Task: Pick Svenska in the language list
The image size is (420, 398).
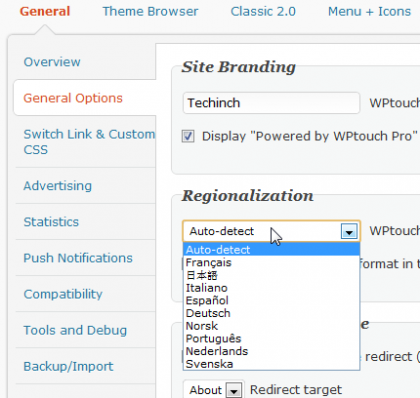Action: pyautogui.click(x=271, y=364)
